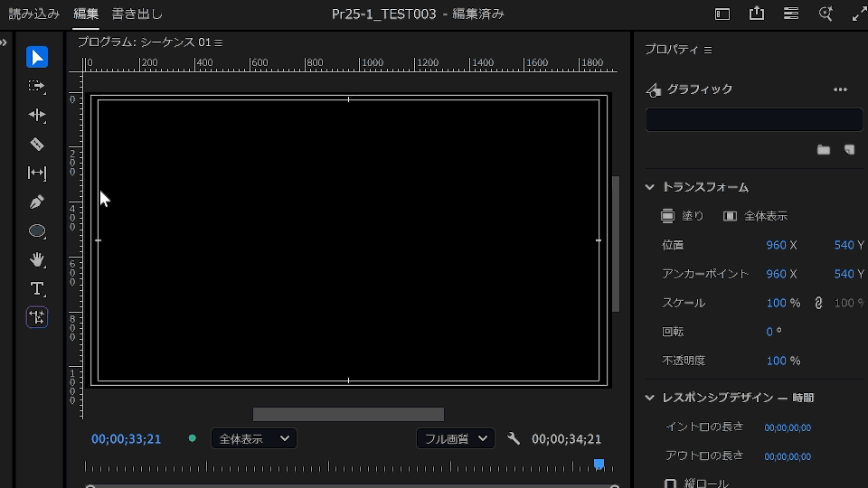This screenshot has height=488, width=868.
Task: Switch to the 読み込み tab
Action: [x=34, y=14]
